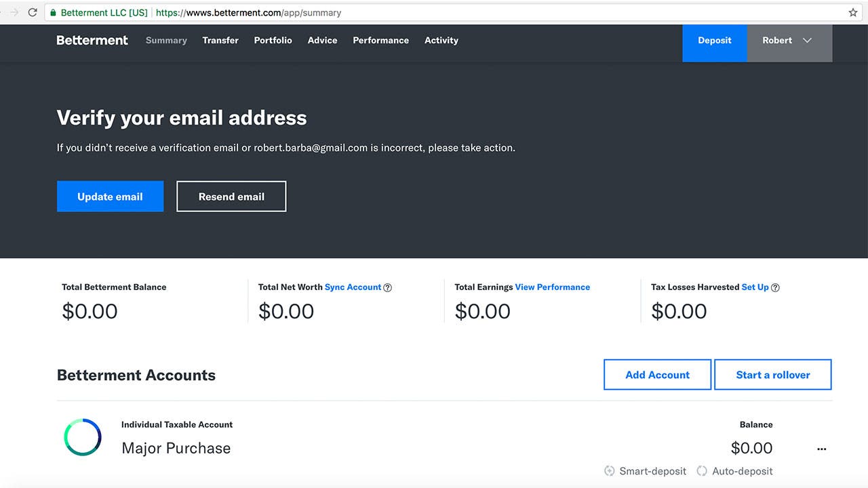Go to the Activity tab

pyautogui.click(x=441, y=40)
